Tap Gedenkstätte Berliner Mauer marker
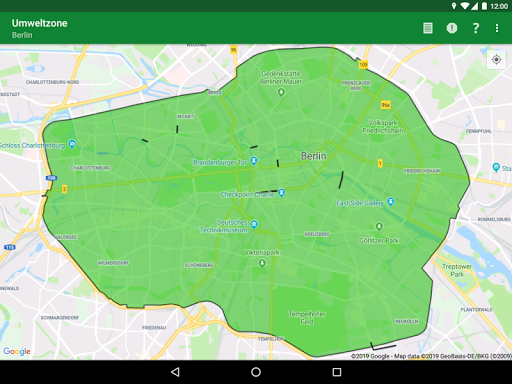This screenshot has height=384, width=512. (281, 92)
